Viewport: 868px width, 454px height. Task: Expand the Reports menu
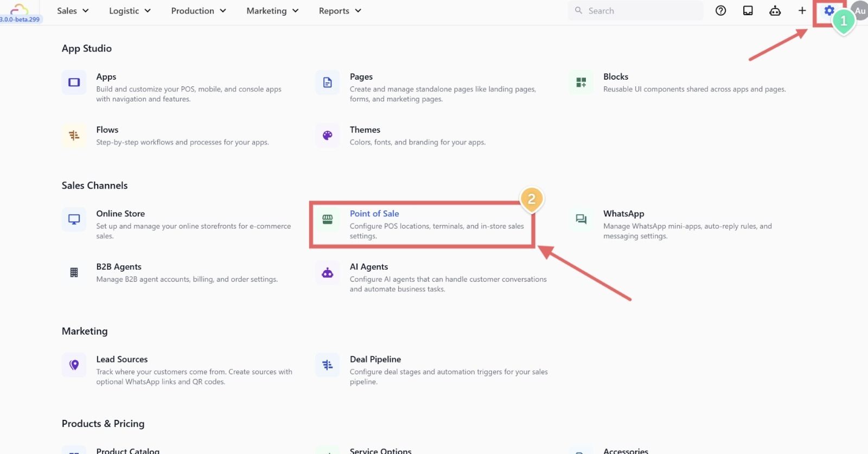coord(340,11)
